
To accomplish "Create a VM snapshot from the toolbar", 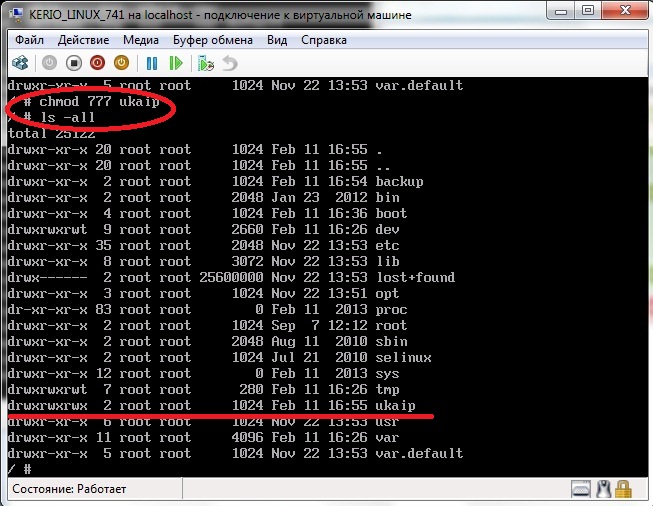I will pos(206,63).
